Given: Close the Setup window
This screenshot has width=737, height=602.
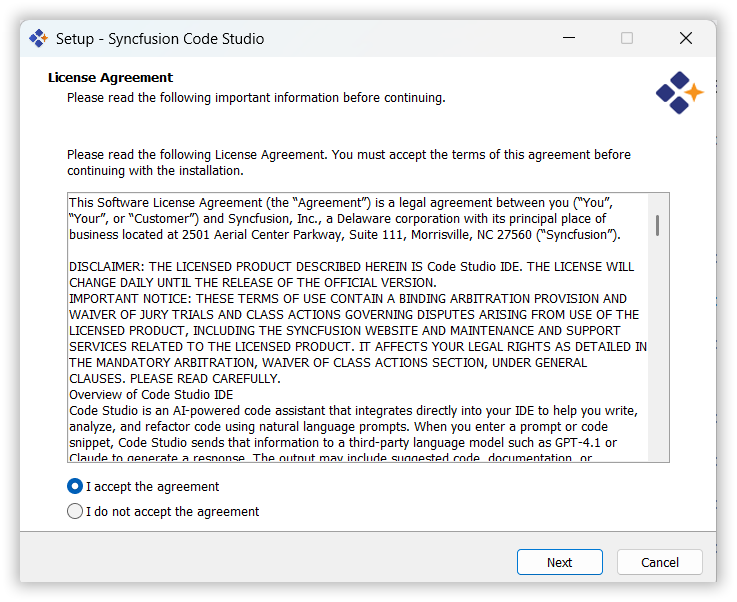Looking at the screenshot, I should click(x=686, y=38).
